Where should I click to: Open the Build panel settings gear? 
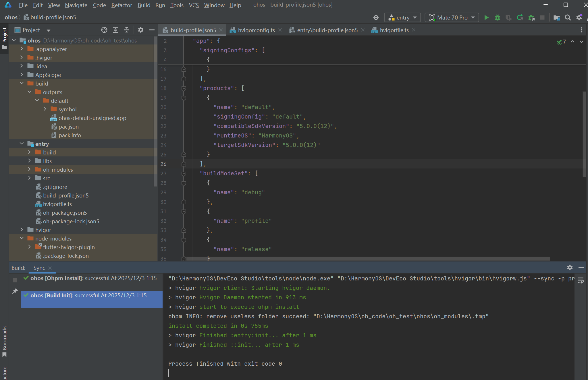[x=570, y=267]
